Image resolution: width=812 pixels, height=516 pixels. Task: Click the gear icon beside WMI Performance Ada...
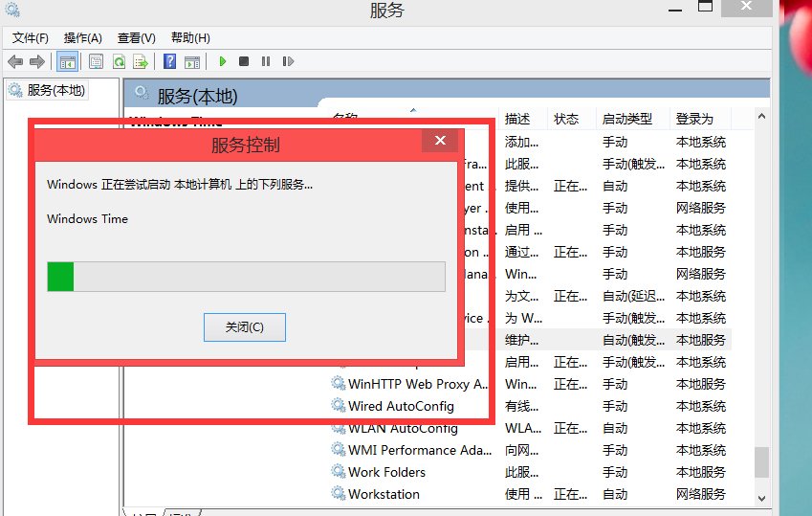point(339,449)
